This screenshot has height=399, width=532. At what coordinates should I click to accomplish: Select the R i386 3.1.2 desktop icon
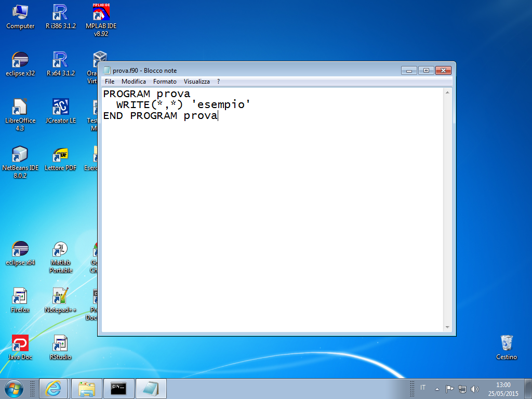[61, 14]
